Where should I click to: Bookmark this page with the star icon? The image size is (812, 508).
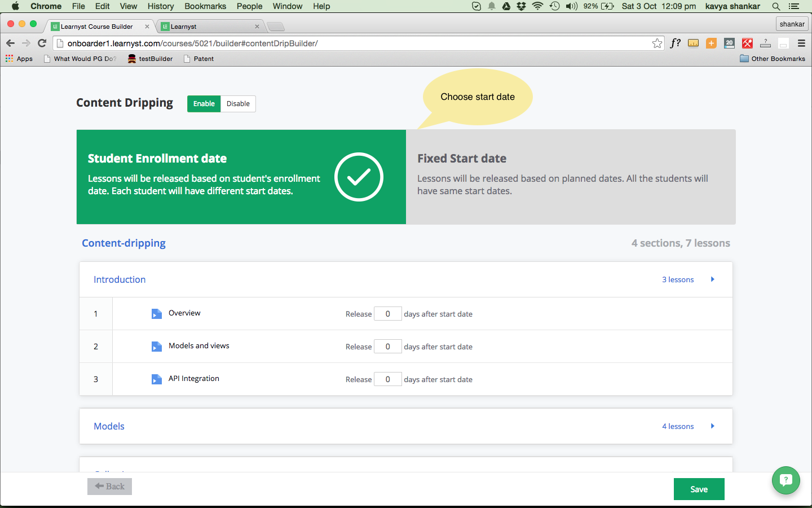tap(657, 43)
